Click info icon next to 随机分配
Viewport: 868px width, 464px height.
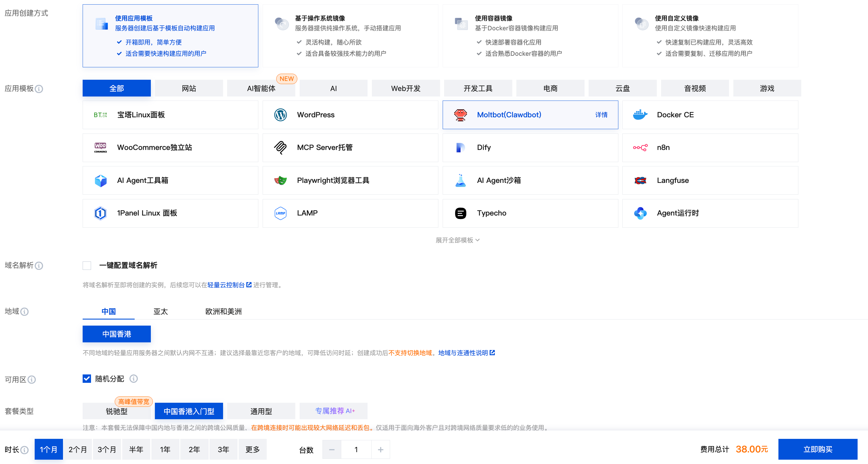click(x=134, y=379)
